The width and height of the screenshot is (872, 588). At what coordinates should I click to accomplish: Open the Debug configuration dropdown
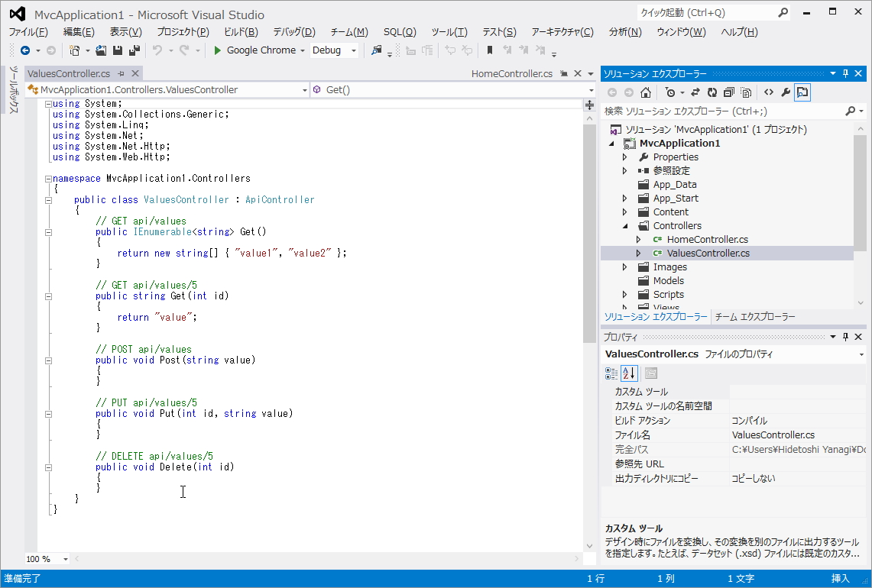coord(353,50)
